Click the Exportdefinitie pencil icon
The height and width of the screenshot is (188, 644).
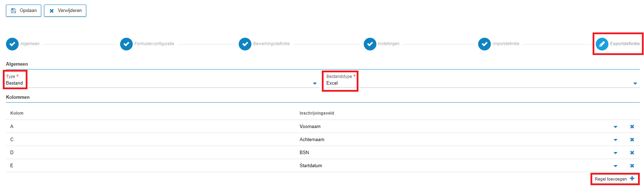pyautogui.click(x=602, y=44)
